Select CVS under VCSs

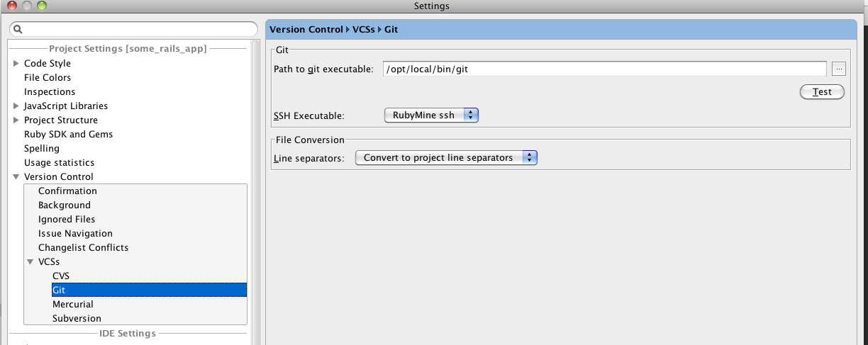tap(61, 276)
